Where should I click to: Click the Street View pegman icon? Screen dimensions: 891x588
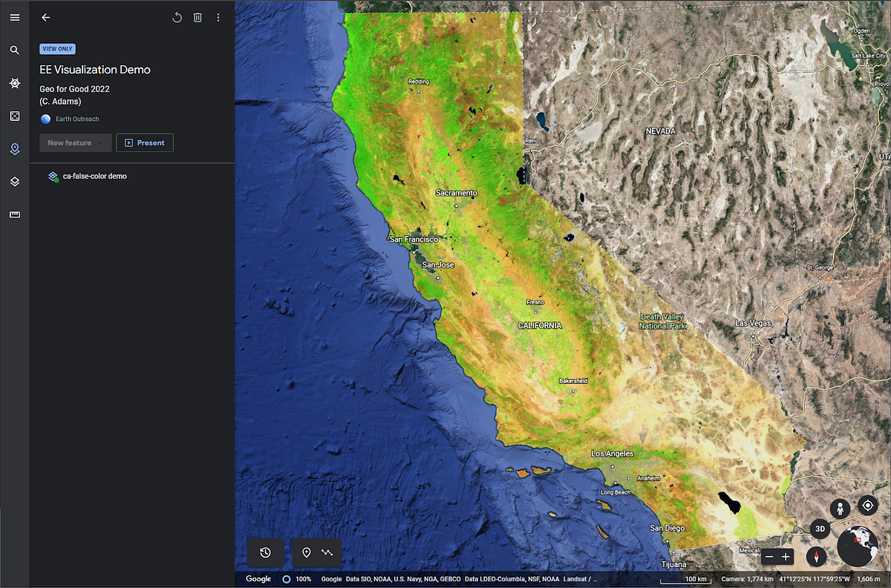click(x=840, y=509)
